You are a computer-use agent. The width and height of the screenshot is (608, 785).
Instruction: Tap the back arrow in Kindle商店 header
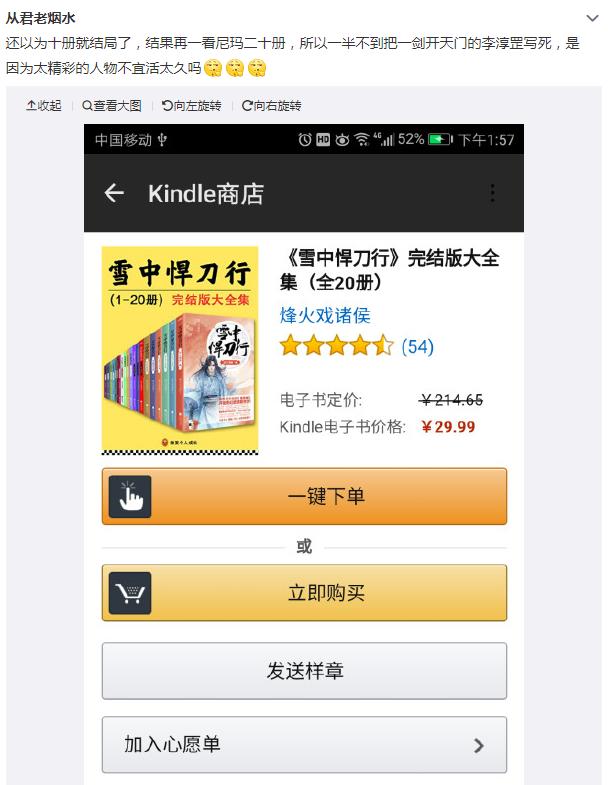pos(114,193)
